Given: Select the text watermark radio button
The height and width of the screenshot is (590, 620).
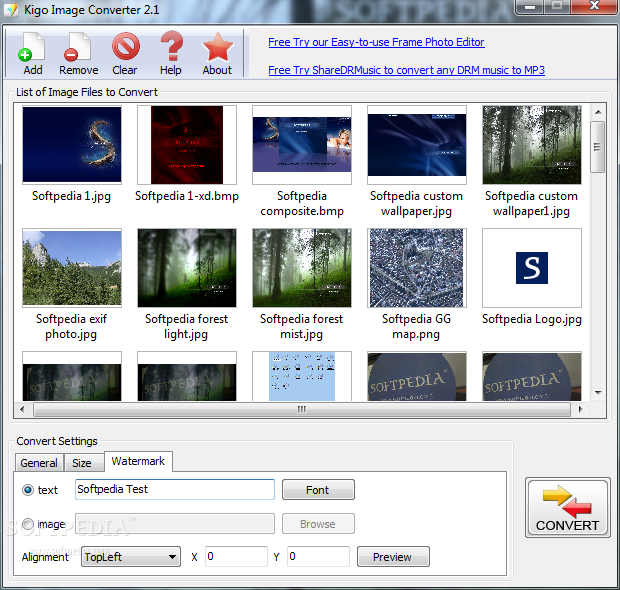Looking at the screenshot, I should tap(28, 490).
